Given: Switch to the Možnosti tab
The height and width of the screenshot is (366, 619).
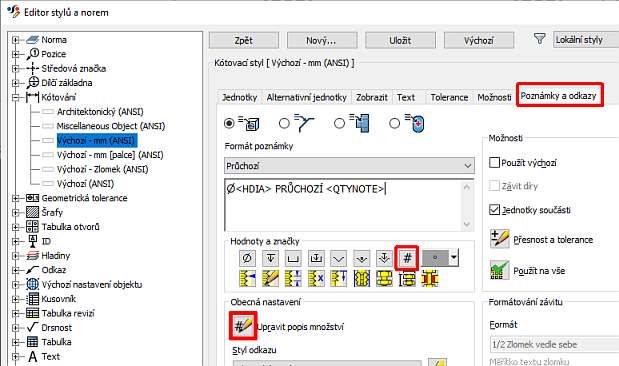Looking at the screenshot, I should 494,97.
